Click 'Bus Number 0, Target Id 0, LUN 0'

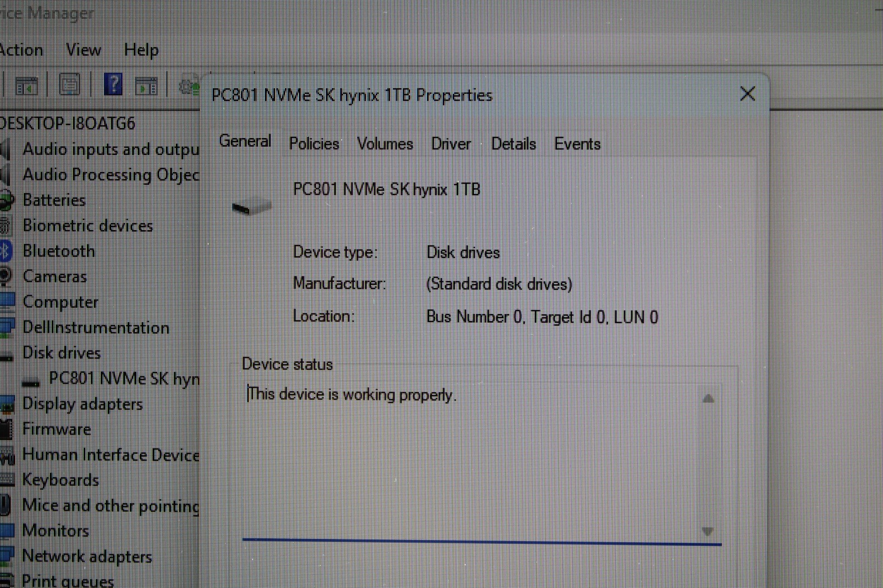point(542,317)
